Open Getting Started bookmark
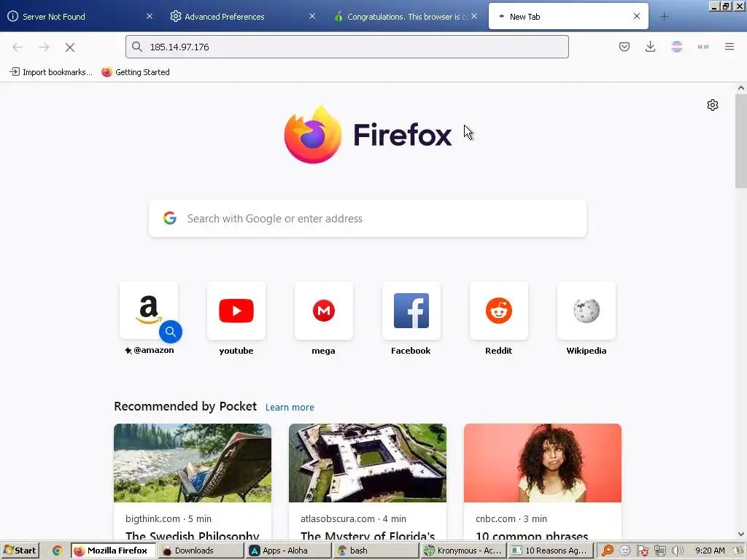Screen dimensions: 747x560 136,72
